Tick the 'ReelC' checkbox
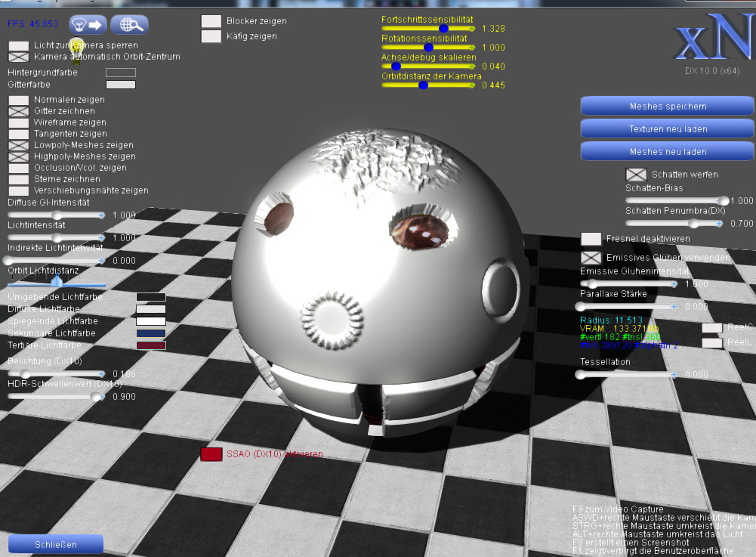This screenshot has height=557, width=756. [711, 328]
